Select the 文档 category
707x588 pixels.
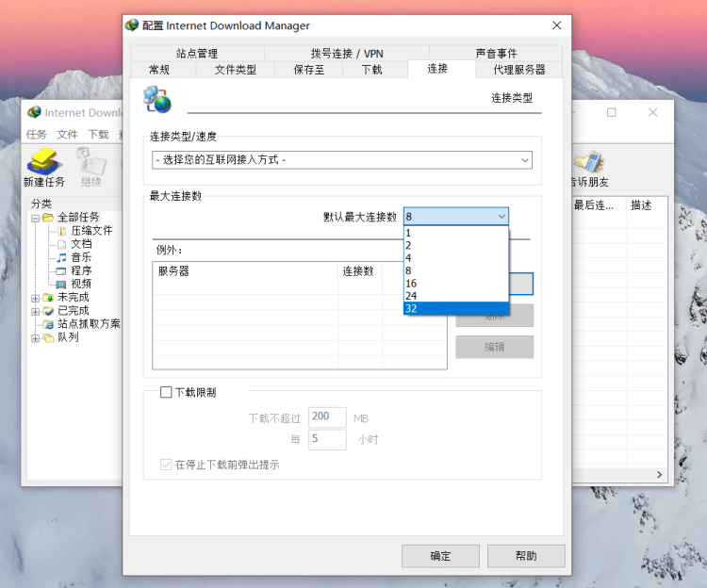pyautogui.click(x=81, y=244)
